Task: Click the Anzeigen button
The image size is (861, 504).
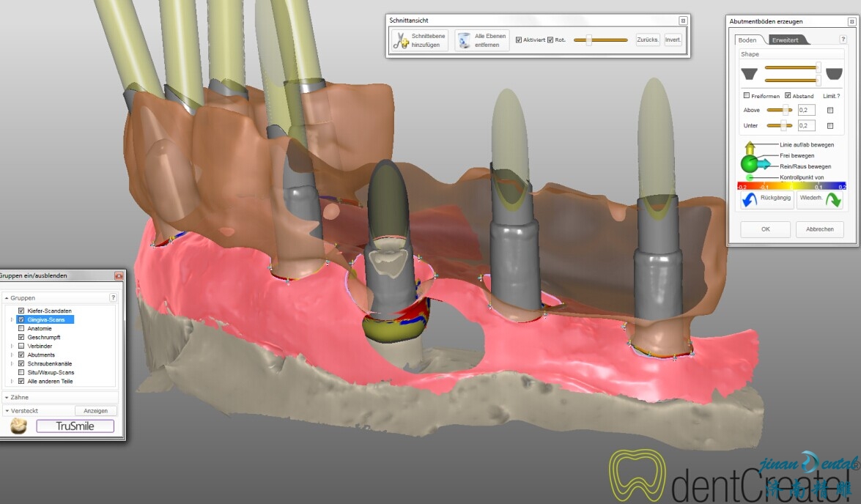Action: click(95, 411)
